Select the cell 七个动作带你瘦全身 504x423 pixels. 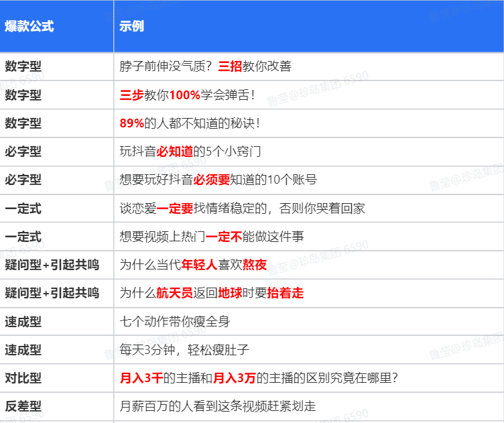click(174, 322)
